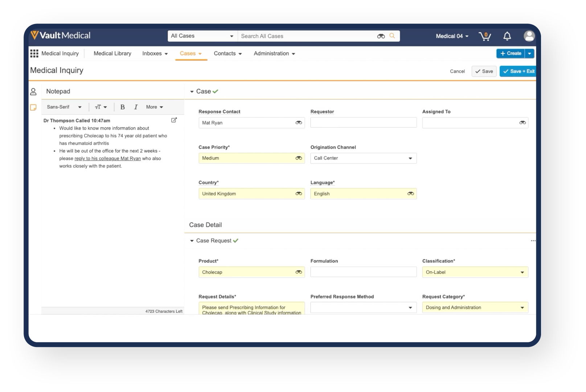
Task: Click the 'Case Detail' heading
Action: tap(205, 225)
